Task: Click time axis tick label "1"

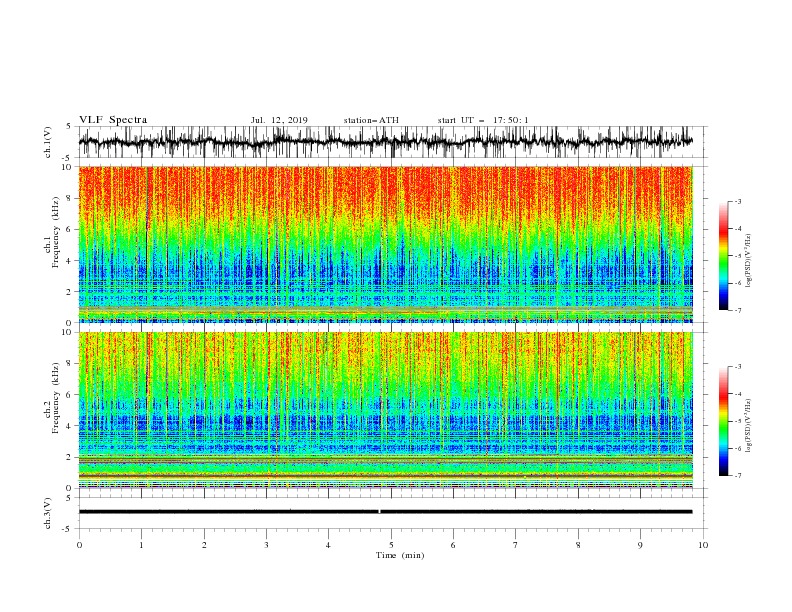Action: point(141,545)
